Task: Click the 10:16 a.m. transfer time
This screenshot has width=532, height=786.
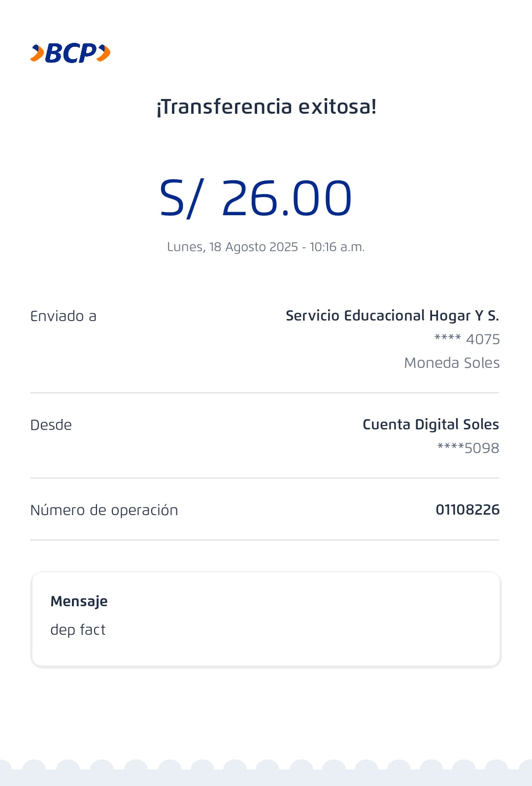Action: point(337,247)
